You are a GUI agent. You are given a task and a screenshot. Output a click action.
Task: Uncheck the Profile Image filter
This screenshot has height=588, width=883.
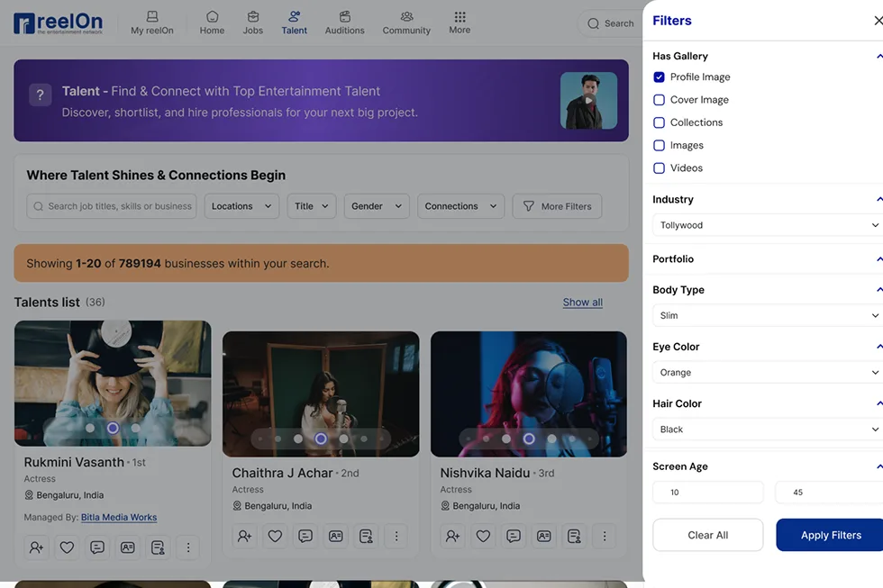(659, 77)
